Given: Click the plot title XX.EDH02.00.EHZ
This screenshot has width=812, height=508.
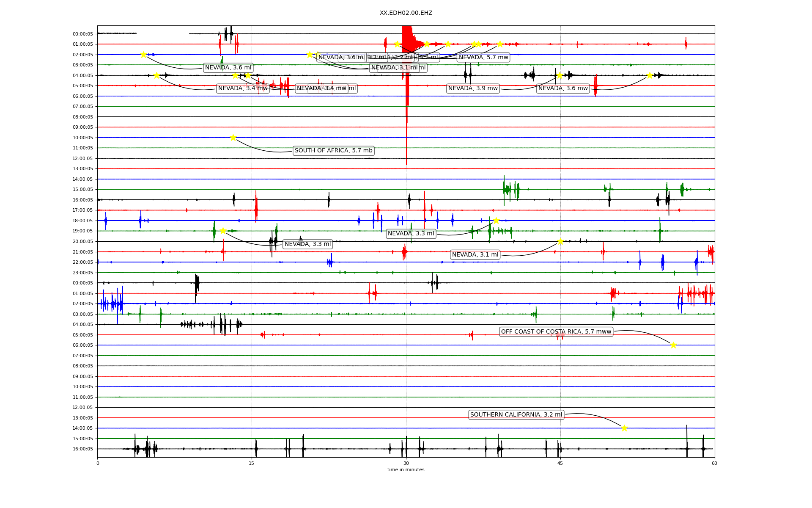Looking at the screenshot, I should pos(406,13).
